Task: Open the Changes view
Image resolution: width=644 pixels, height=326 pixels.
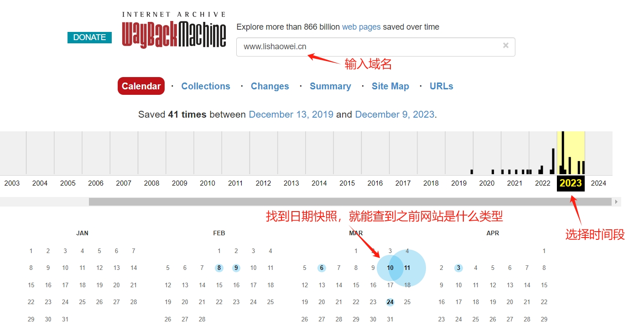Action: 270,86
